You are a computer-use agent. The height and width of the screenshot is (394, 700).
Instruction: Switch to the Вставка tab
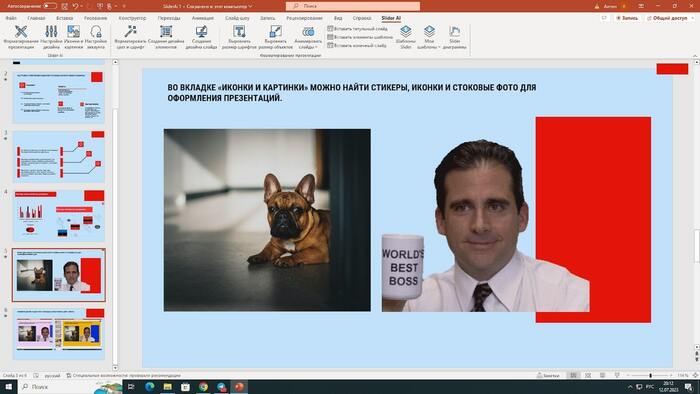click(65, 18)
